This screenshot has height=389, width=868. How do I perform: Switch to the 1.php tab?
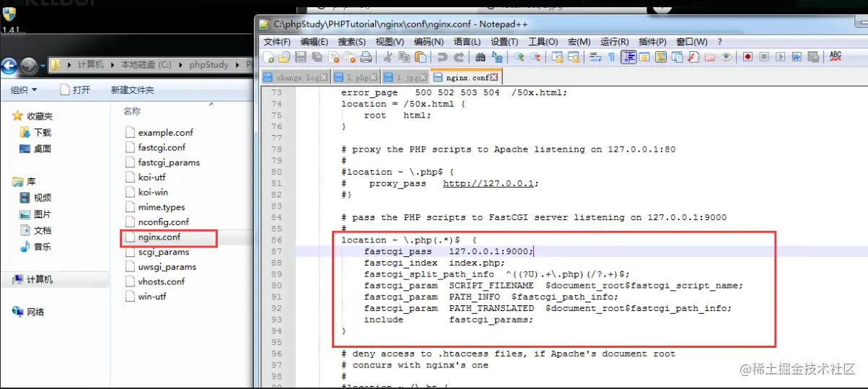click(x=356, y=77)
